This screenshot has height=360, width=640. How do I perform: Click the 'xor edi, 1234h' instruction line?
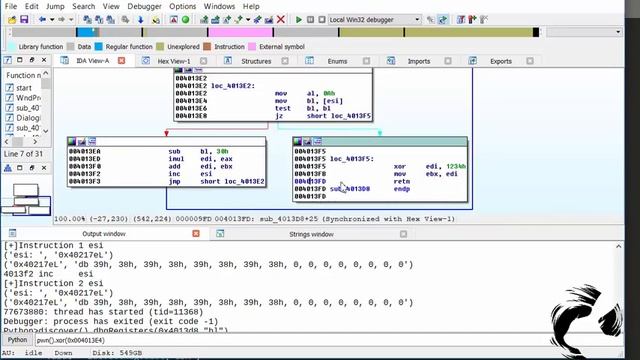(x=380, y=167)
